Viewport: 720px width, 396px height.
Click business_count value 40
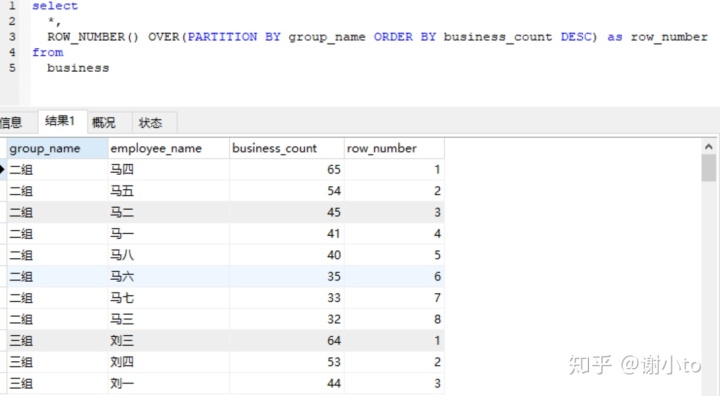click(287, 255)
